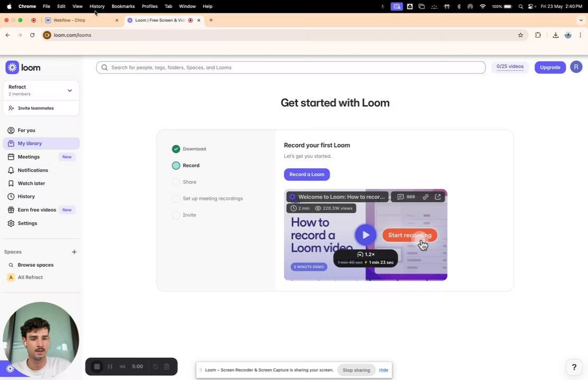Copy the welcome video link
588x380 pixels.
(x=426, y=197)
